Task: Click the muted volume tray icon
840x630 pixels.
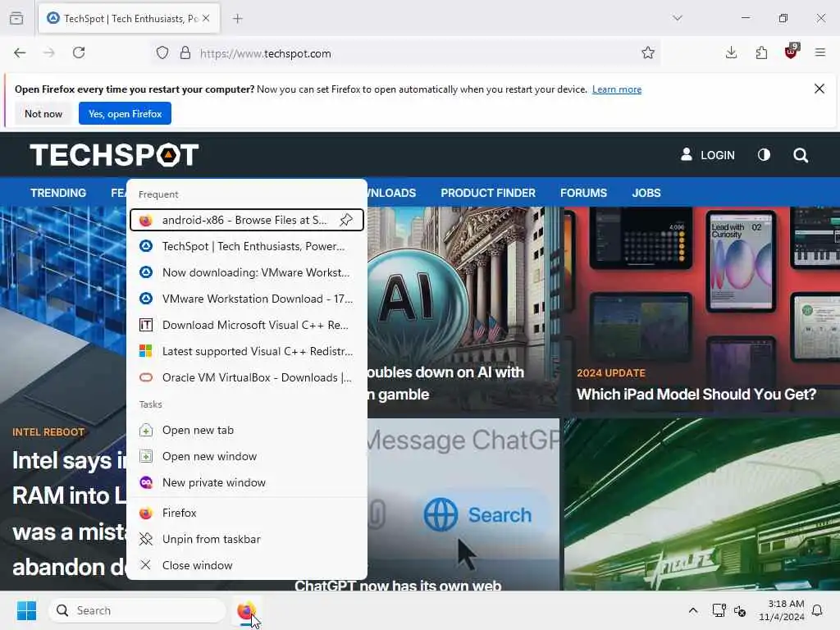Action: pos(740,610)
